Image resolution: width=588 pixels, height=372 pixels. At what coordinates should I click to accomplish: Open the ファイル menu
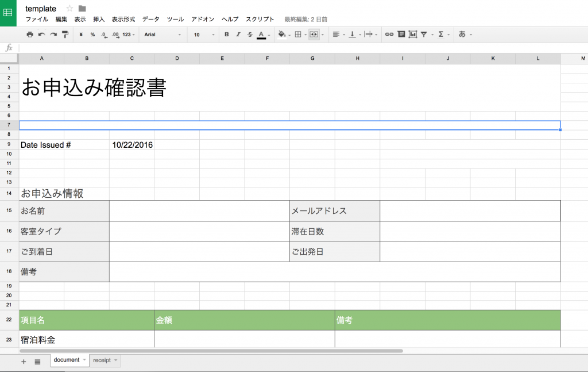[x=36, y=19]
